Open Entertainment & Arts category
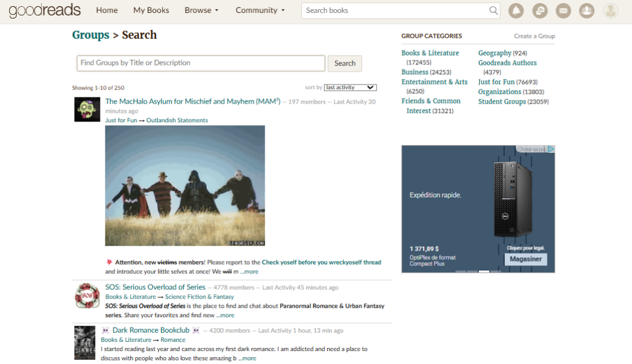 pyautogui.click(x=434, y=82)
